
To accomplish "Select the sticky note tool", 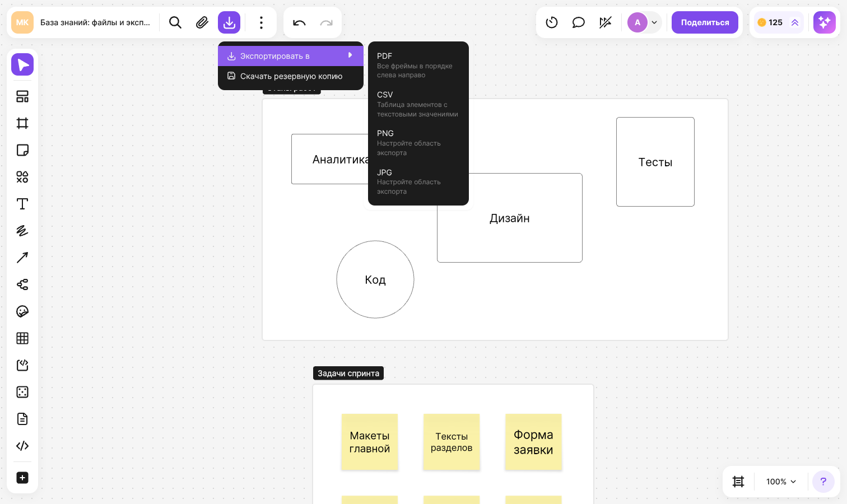I will pos(22,150).
